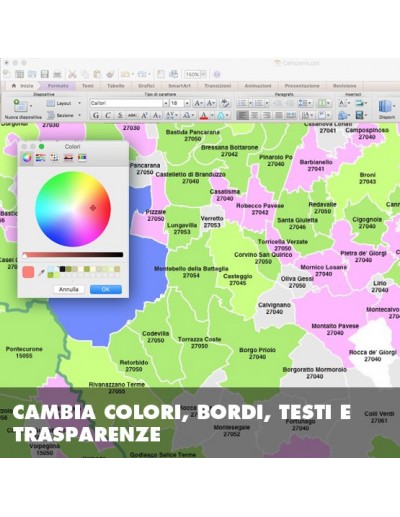Click the Nuova diapositiva icon
This screenshot has height=517, width=400.
20,106
